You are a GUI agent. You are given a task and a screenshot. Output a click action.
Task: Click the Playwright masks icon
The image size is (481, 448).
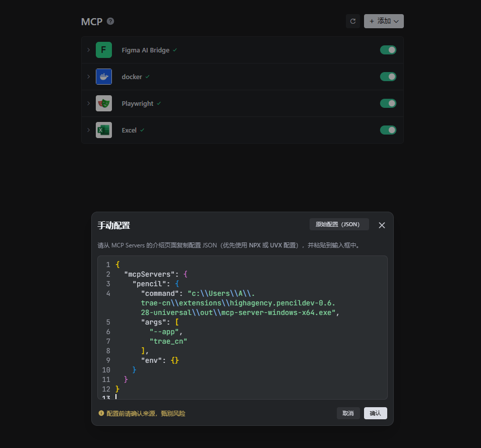pos(103,103)
